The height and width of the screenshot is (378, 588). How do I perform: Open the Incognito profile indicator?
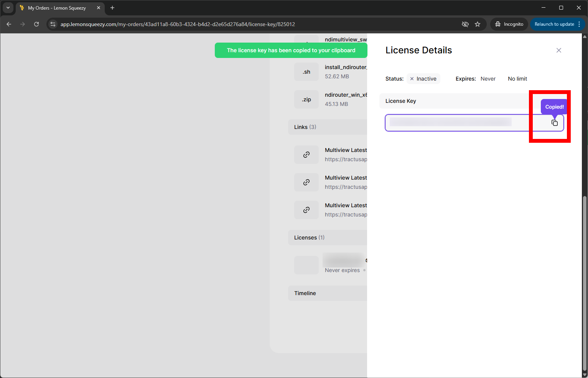point(509,24)
